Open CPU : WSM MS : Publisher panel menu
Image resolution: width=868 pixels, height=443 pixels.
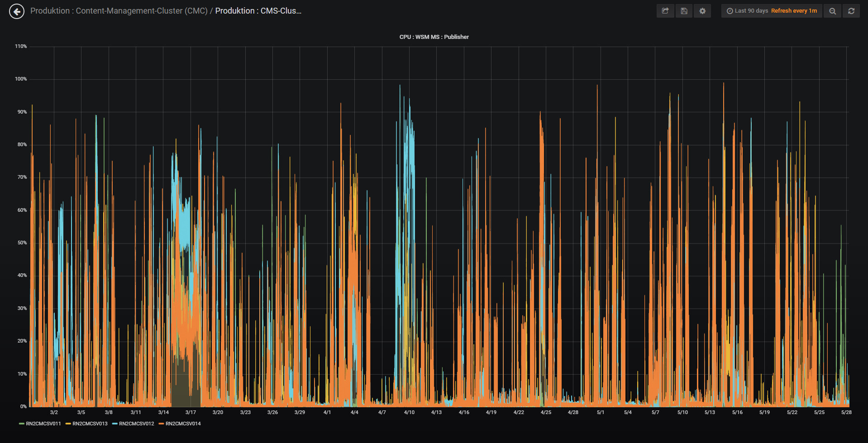[x=434, y=37]
